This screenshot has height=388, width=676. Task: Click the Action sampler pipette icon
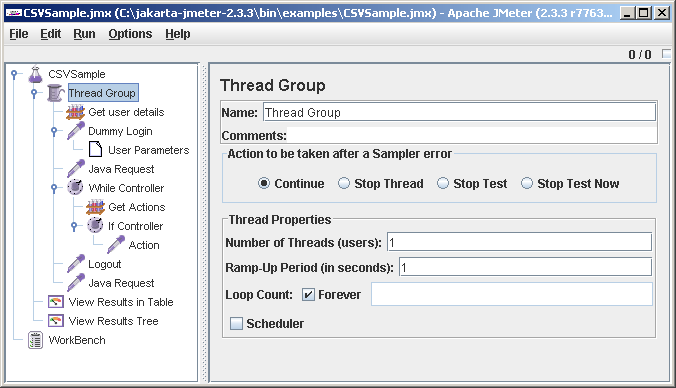coord(116,244)
